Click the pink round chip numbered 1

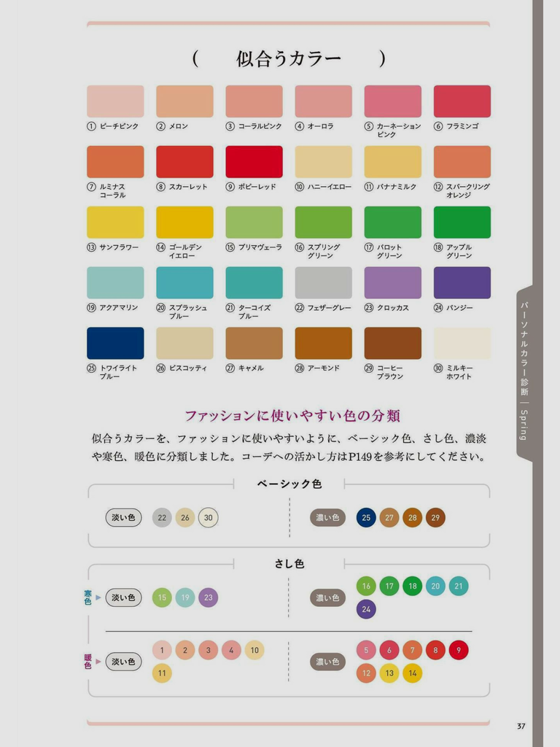pyautogui.click(x=162, y=650)
